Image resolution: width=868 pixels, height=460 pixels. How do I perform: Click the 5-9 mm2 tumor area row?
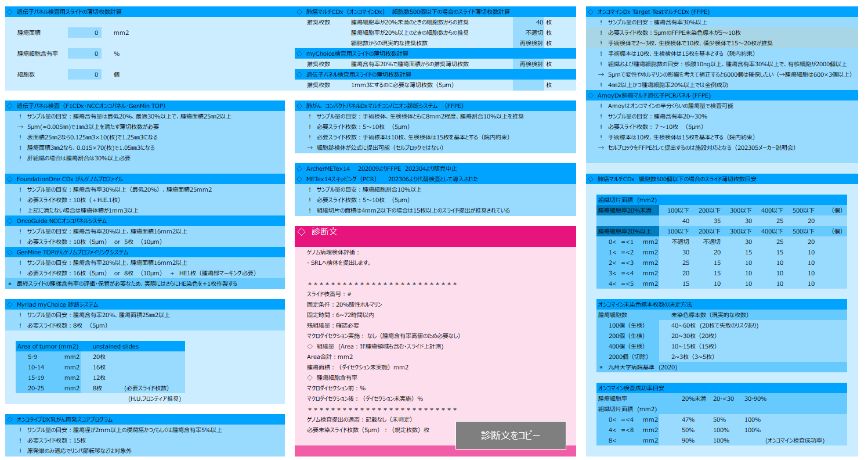[x=100, y=357]
